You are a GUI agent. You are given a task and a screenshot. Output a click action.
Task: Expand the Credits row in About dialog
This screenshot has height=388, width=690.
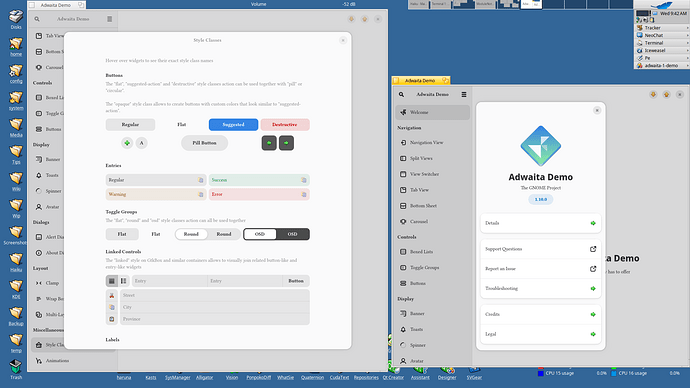point(541,315)
